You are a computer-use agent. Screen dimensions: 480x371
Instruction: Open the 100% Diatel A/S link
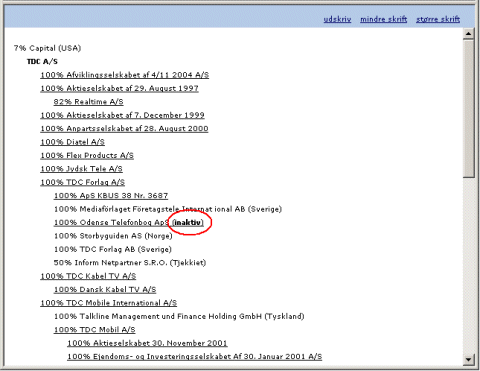[x=72, y=142]
